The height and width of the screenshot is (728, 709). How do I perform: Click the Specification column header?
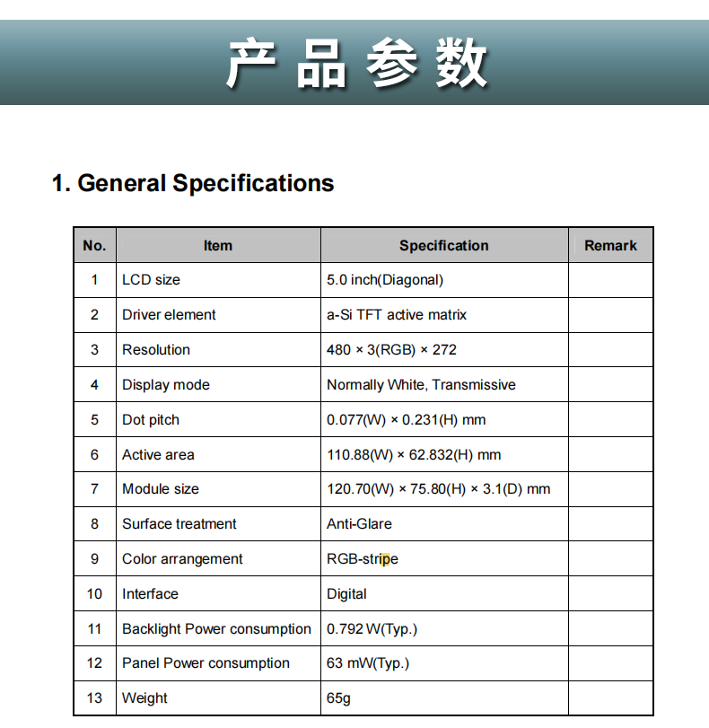[x=443, y=245]
